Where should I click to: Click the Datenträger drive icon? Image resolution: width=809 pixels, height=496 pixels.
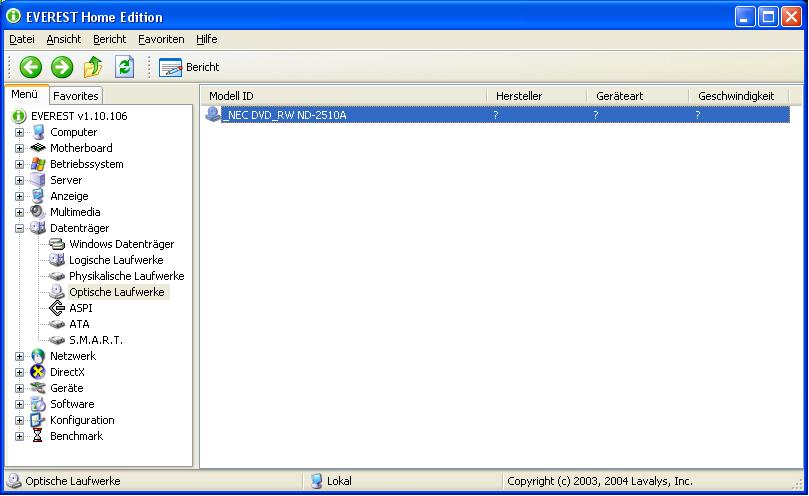click(x=38, y=228)
